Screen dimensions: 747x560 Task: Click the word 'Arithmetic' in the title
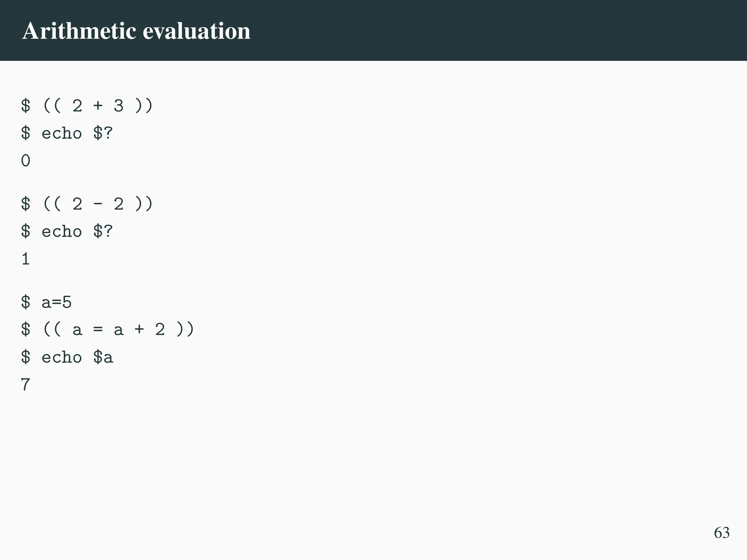(x=79, y=31)
